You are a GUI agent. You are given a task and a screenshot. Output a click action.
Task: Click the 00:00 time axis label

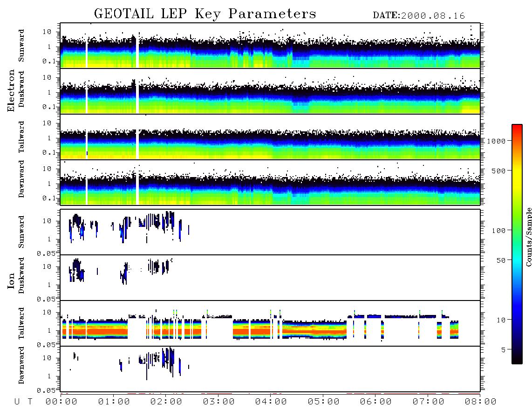click(61, 402)
